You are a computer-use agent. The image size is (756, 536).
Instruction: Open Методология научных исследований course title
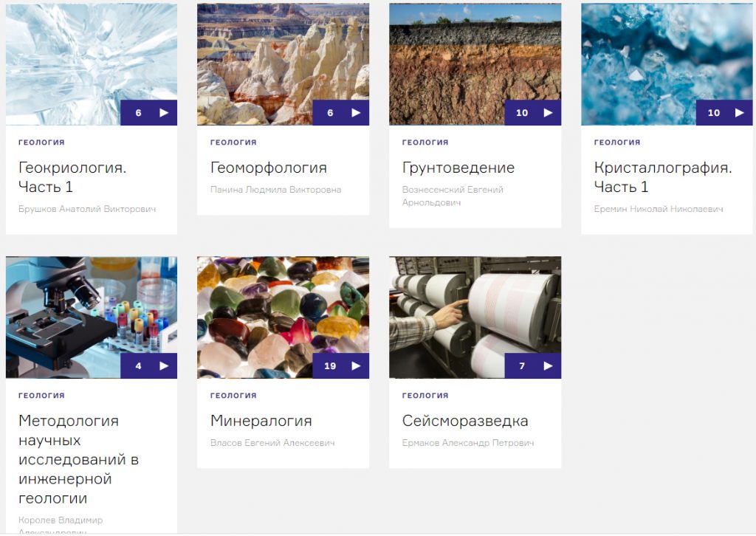click(x=78, y=459)
